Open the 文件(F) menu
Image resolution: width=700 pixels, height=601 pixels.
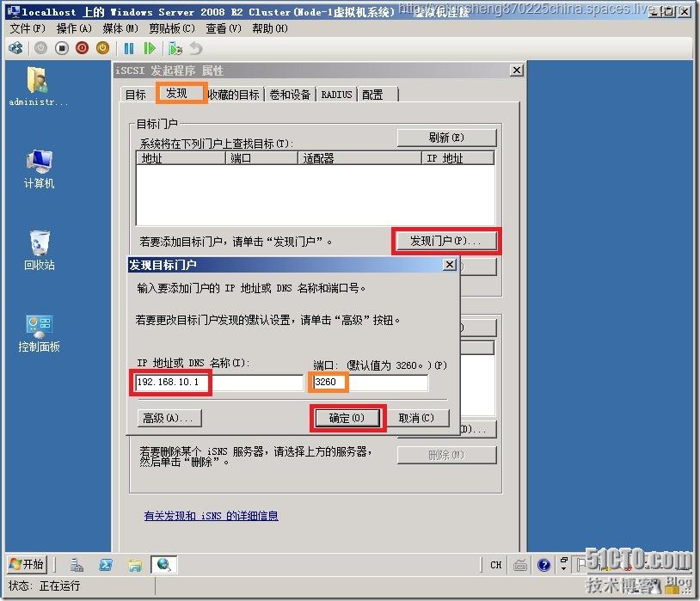pyautogui.click(x=28, y=28)
